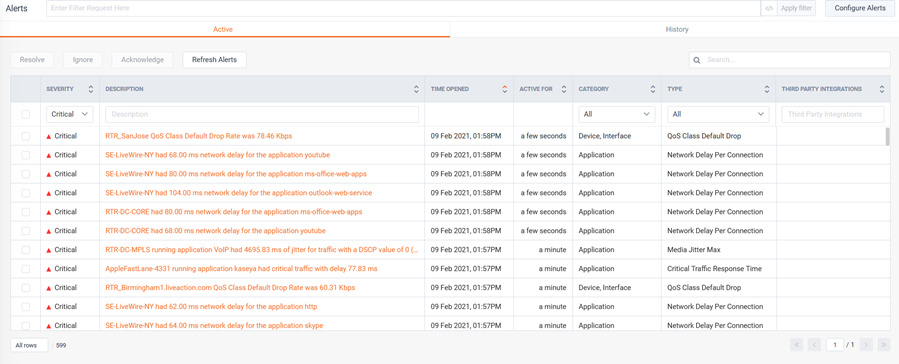Sort by the Category column arrows

652,89
